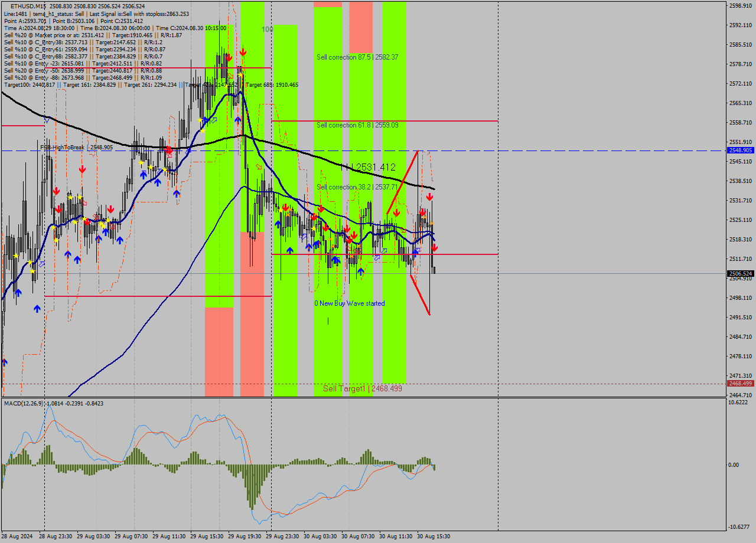Click time axis label '29 Aug 23:30'
The image size is (756, 543).
coord(282,537)
